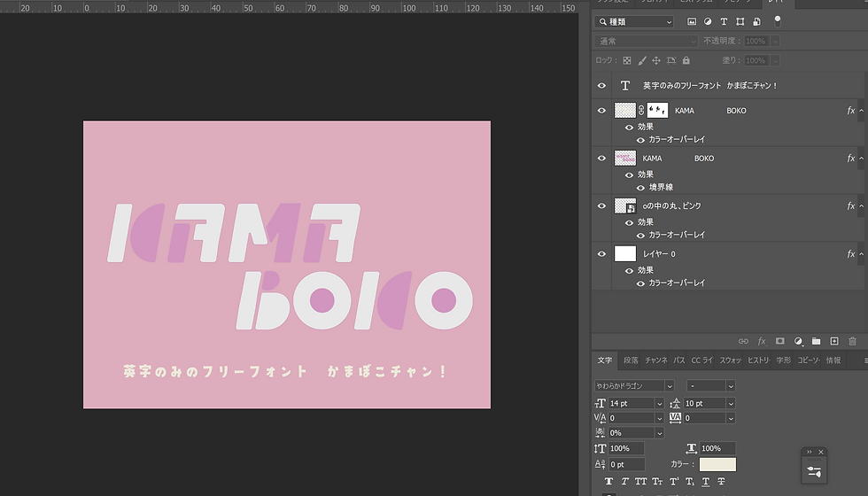Toggle the layer filtering on/off switch
This screenshot has height=496, width=868.
tap(778, 21)
